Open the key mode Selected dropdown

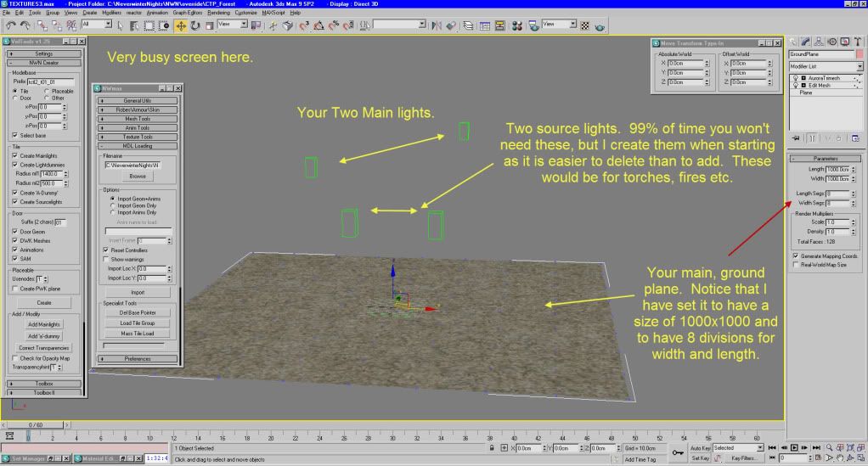pos(738,447)
